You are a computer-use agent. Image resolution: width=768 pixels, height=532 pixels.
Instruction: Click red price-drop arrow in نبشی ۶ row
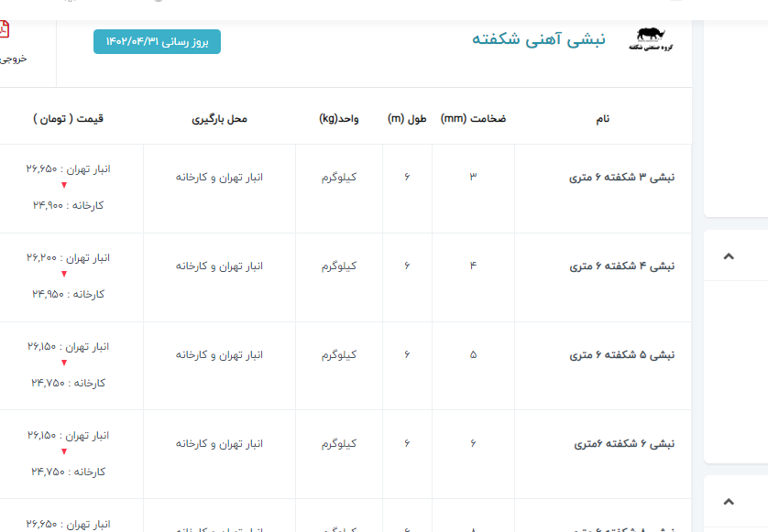[64, 451]
